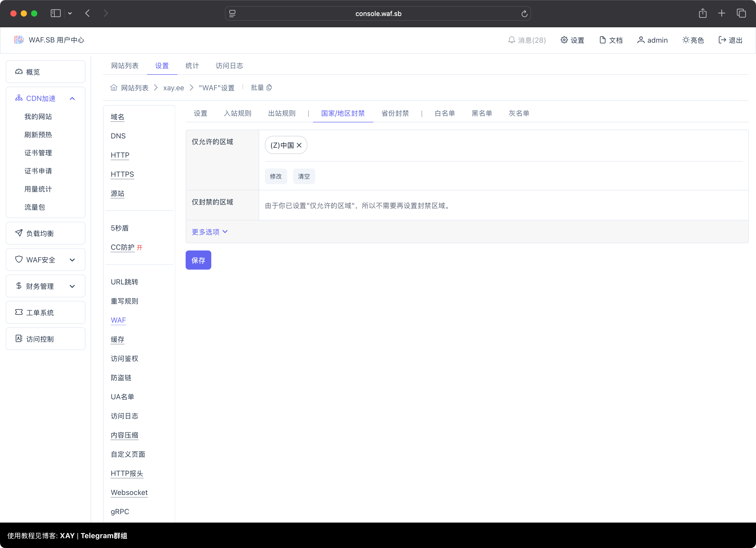Click the 财务管理 dollar icon

click(x=19, y=285)
